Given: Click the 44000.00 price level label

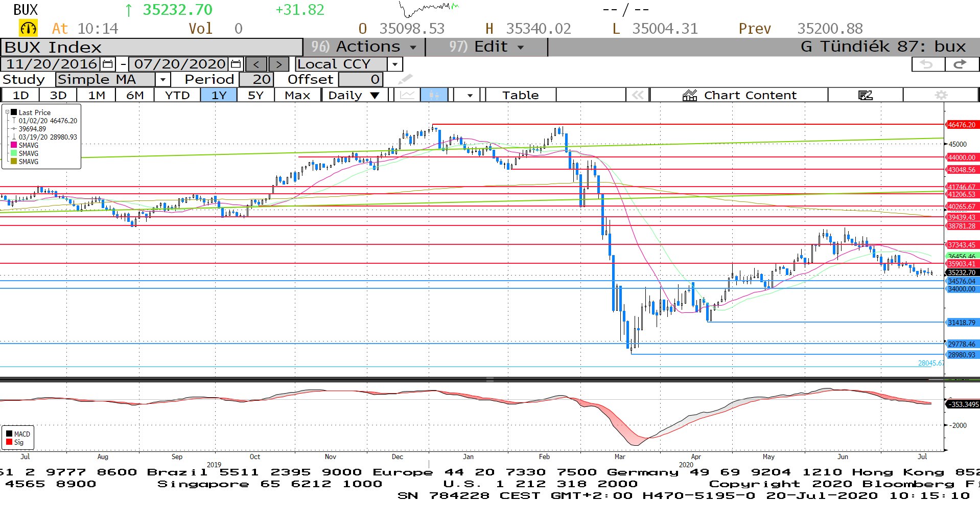Looking at the screenshot, I should tap(962, 157).
